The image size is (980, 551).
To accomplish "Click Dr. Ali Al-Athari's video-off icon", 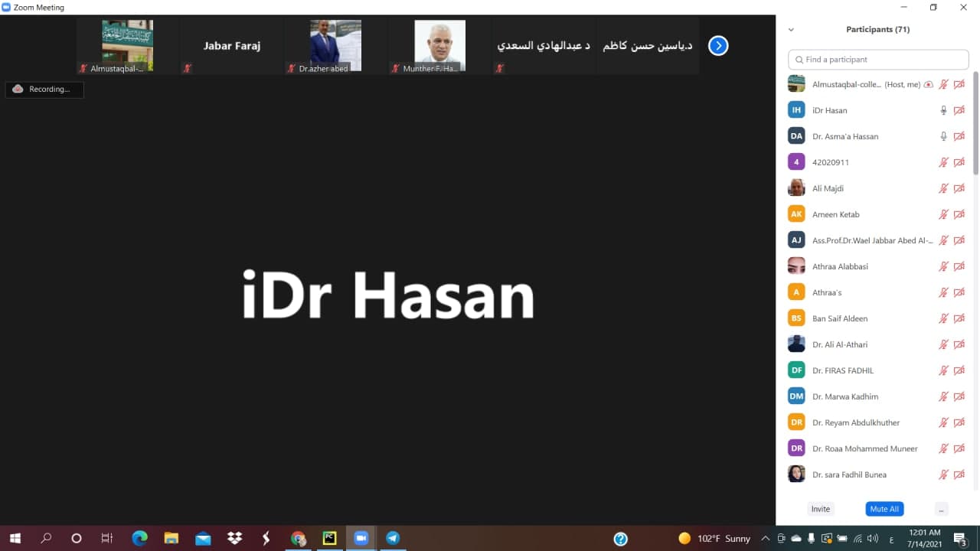I will [x=959, y=344].
